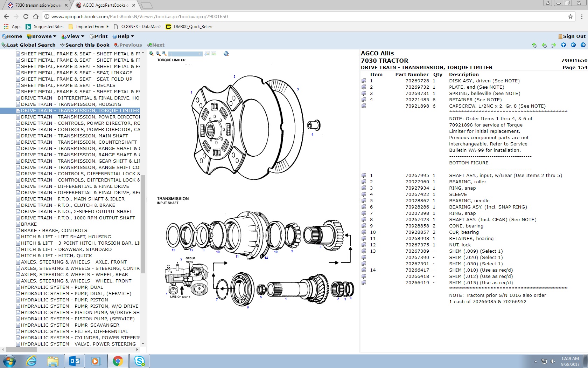Add CONE, bearing 70928858 cart icon

(x=364, y=226)
